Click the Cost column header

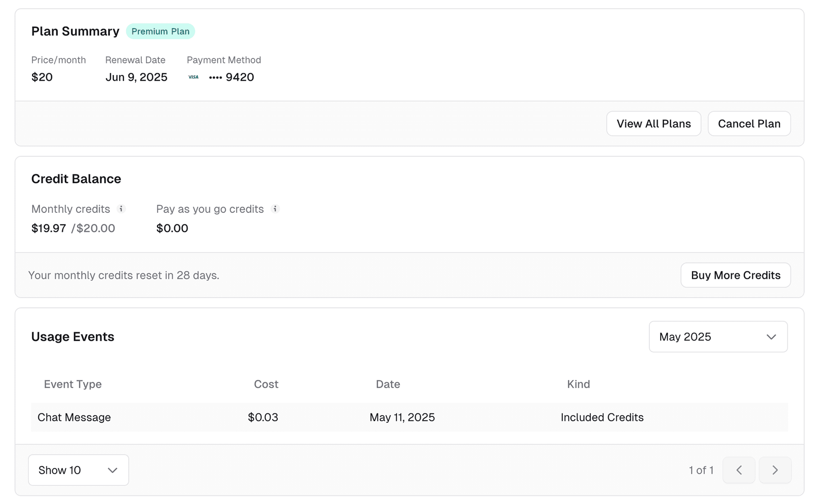point(266,384)
